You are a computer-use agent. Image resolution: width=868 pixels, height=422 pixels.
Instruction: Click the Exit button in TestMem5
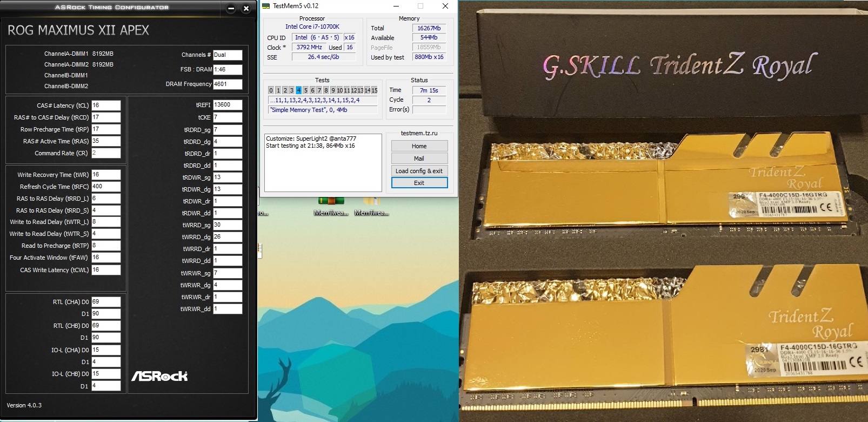[x=419, y=183]
